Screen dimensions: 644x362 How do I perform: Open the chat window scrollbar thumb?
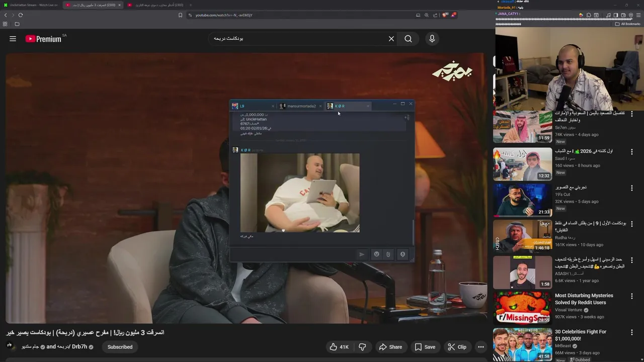tap(414, 233)
